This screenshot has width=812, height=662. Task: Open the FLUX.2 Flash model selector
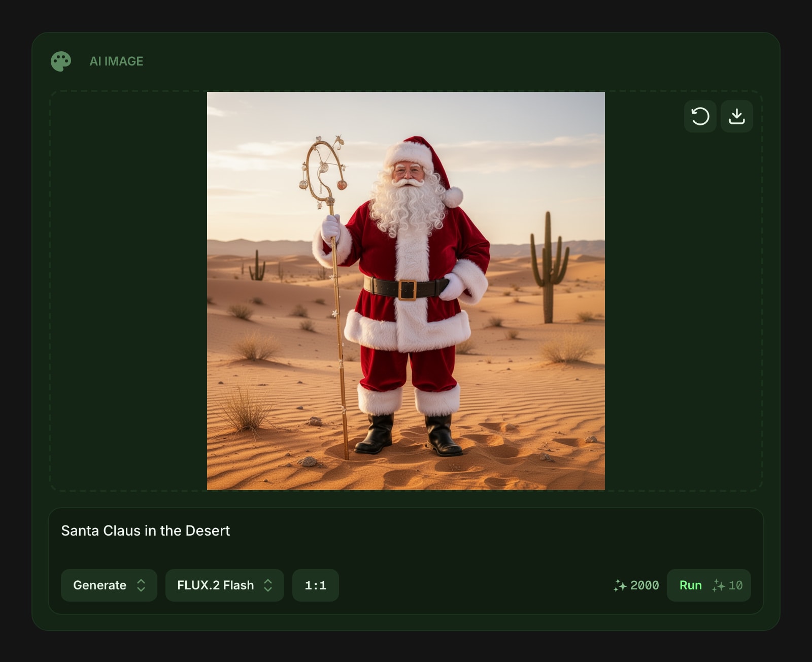pos(224,585)
